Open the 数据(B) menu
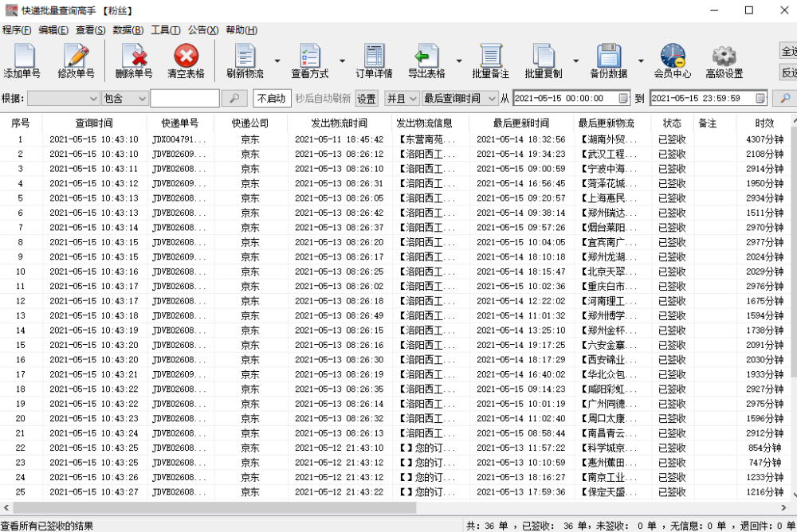 pyautogui.click(x=128, y=30)
